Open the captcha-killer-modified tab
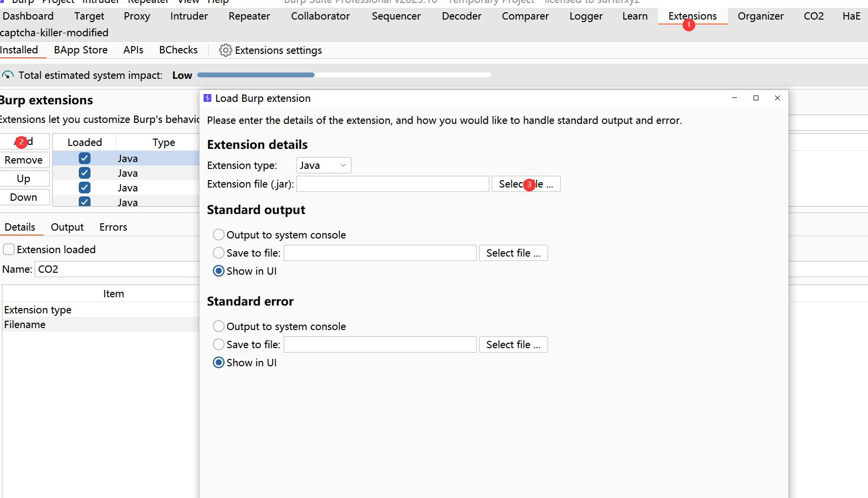 click(54, 33)
